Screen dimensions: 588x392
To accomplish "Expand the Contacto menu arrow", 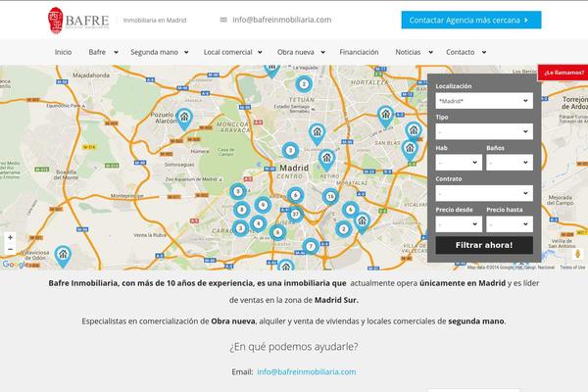I will click(x=484, y=53).
